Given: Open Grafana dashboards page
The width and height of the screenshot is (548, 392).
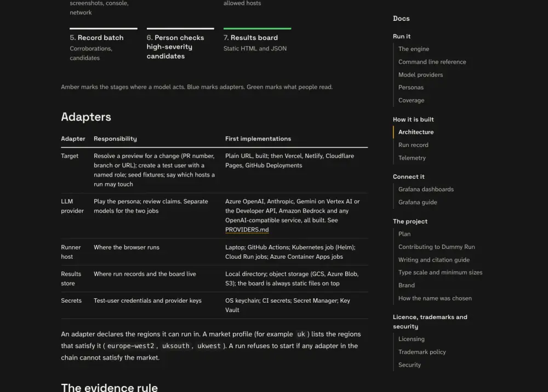Looking at the screenshot, I should (x=426, y=190).
